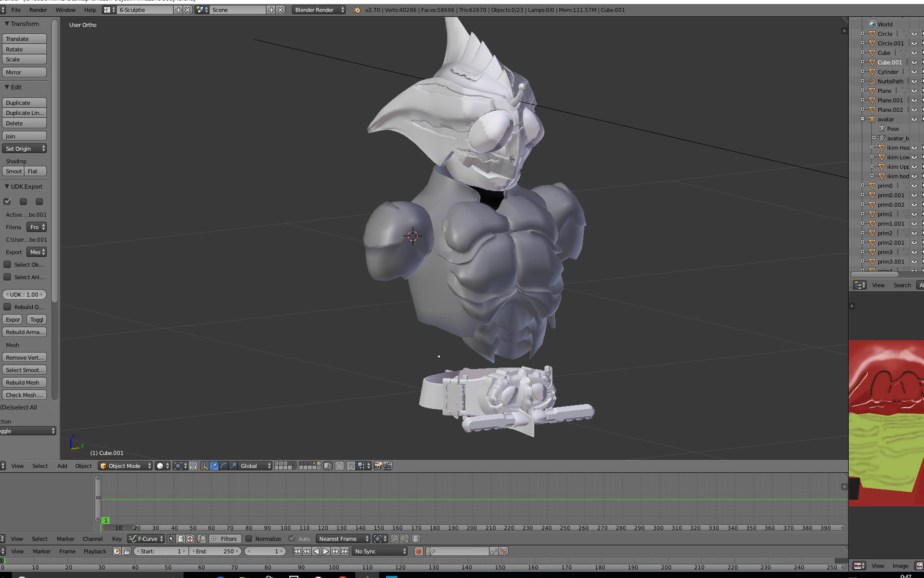Expand the Cube.001 outliner item
The image size is (924, 578).
[x=862, y=62]
